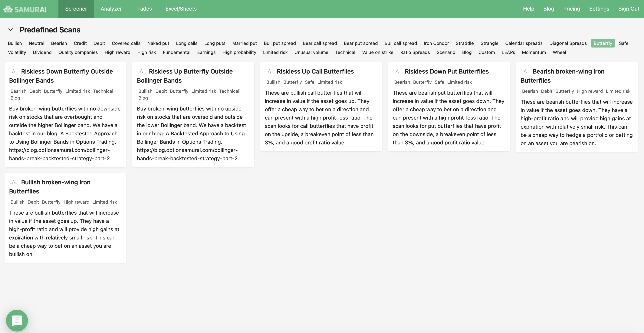The image size is (644, 333).
Task: Click the Sign Out link
Action: (629, 9)
